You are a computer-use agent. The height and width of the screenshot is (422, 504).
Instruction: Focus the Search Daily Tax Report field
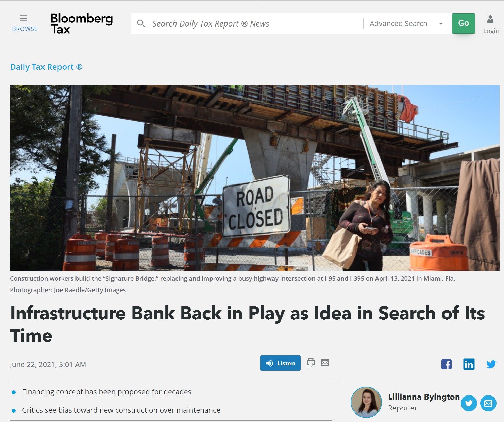click(255, 23)
